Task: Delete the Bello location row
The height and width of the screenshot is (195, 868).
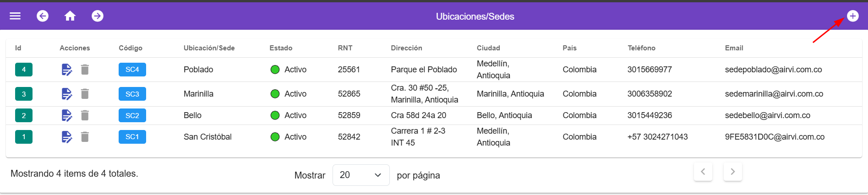Action: pyautogui.click(x=85, y=115)
